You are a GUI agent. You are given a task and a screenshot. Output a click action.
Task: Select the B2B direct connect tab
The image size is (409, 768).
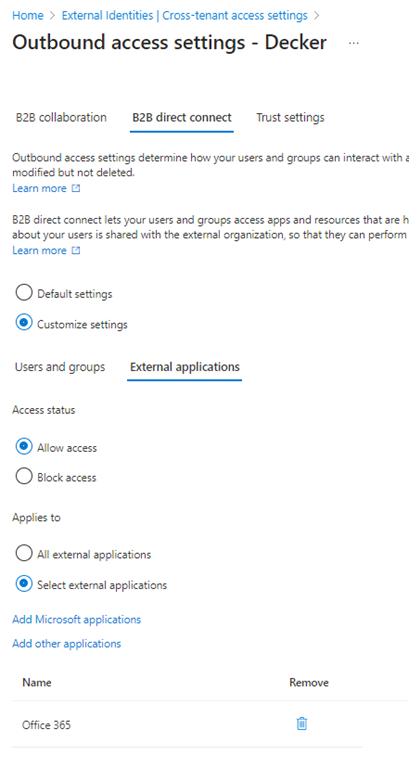182,118
